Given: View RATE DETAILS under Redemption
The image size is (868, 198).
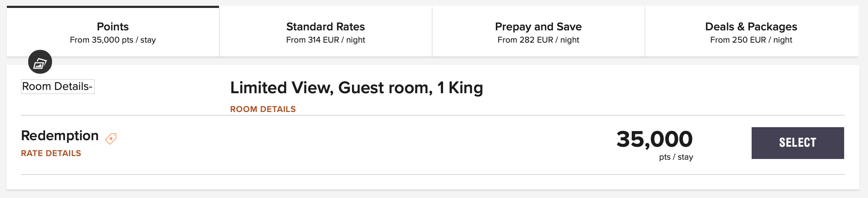Looking at the screenshot, I should (x=51, y=153).
